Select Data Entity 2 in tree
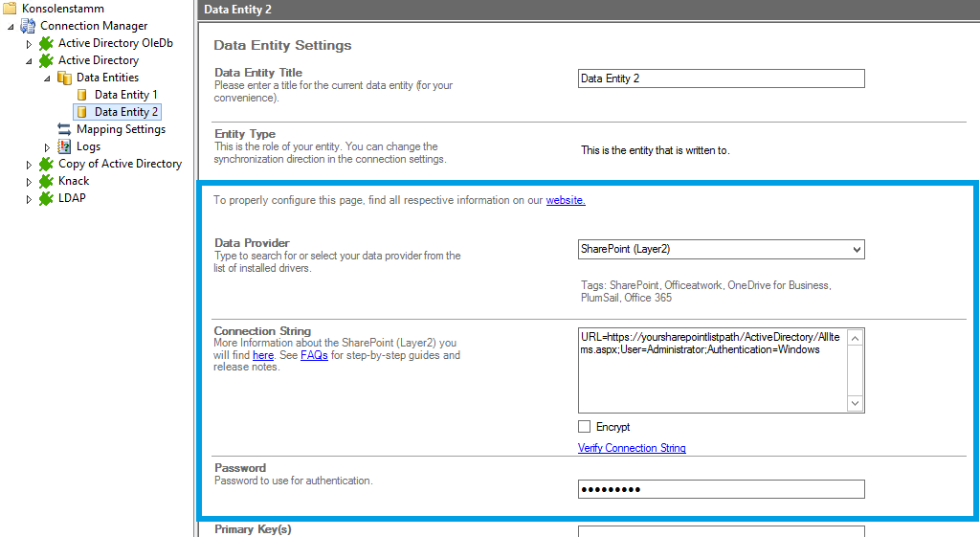Image resolution: width=980 pixels, height=537 pixels. 126,112
